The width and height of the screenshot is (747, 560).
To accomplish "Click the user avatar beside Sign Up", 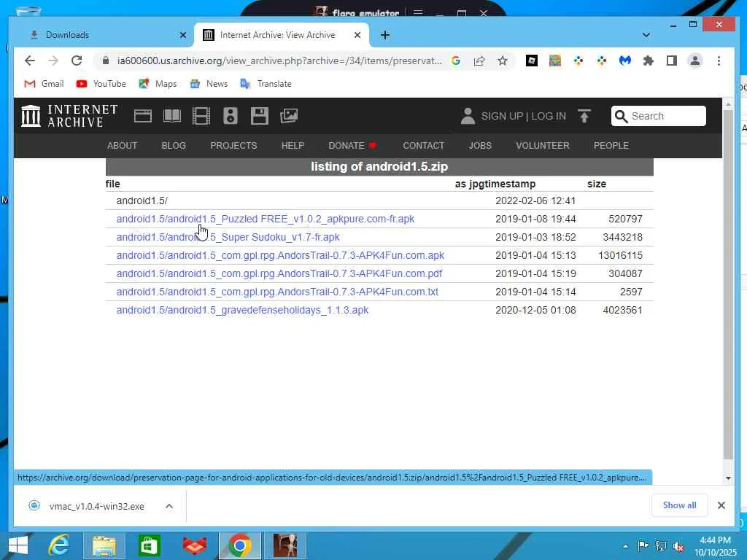I will (468, 116).
